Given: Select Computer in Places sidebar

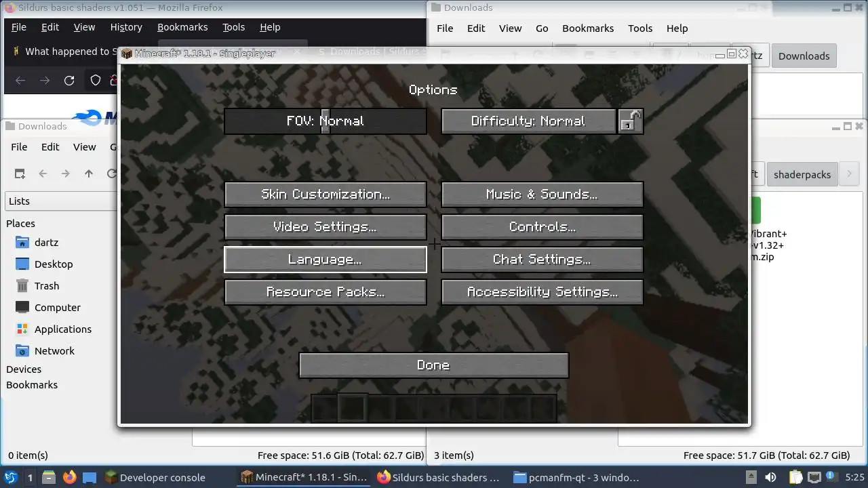Looking at the screenshot, I should 58,308.
